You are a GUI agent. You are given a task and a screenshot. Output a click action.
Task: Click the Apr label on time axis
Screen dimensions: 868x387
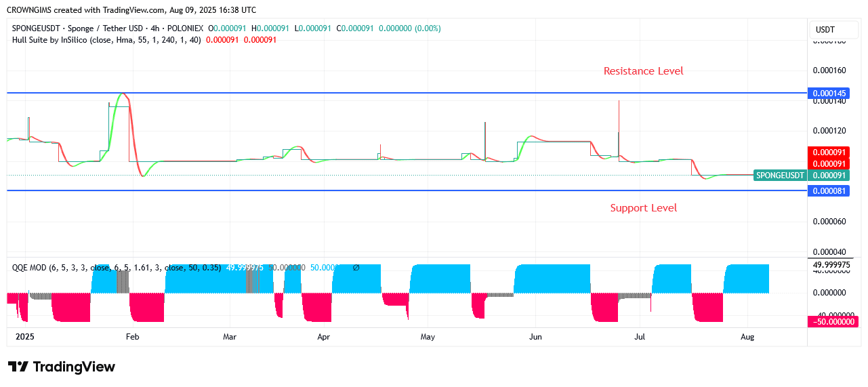[324, 337]
